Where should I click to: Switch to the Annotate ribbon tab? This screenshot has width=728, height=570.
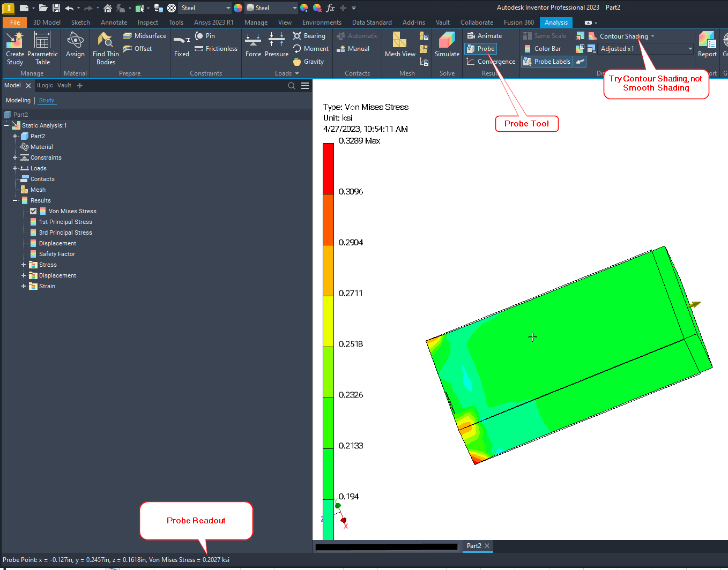point(114,22)
